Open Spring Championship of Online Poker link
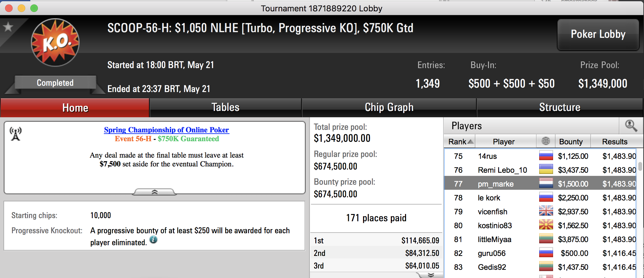644x278 pixels. 167,130
